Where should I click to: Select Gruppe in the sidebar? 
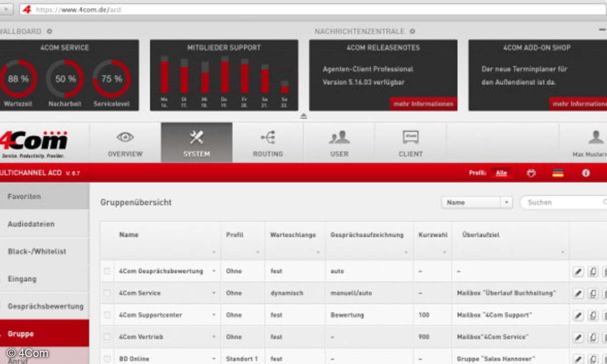pos(45,334)
